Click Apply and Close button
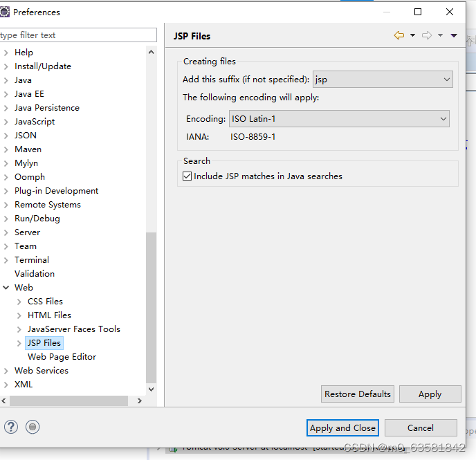The width and height of the screenshot is (476, 460). pos(342,428)
